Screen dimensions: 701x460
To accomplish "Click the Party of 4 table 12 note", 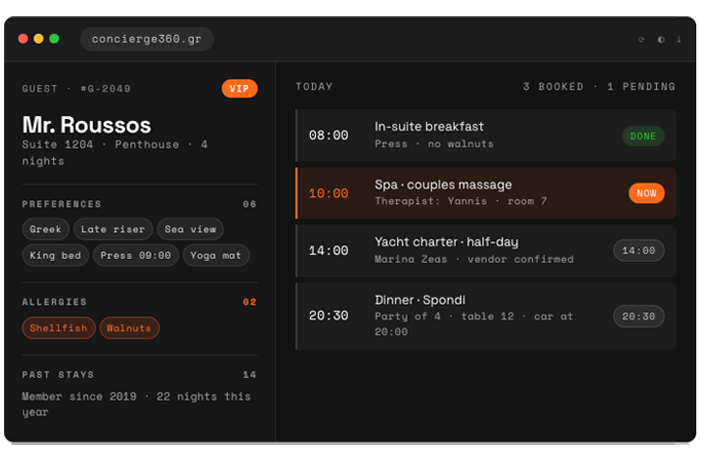I will (474, 324).
